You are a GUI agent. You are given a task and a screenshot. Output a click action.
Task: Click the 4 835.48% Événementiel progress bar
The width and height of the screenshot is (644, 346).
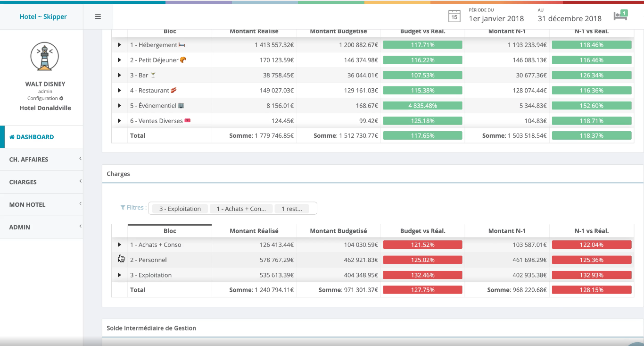click(422, 105)
